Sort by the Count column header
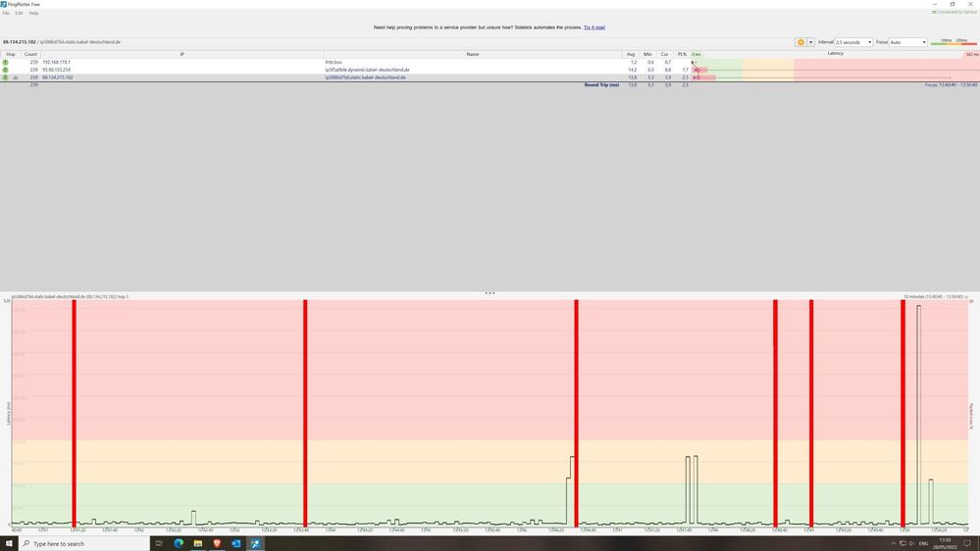 click(30, 54)
